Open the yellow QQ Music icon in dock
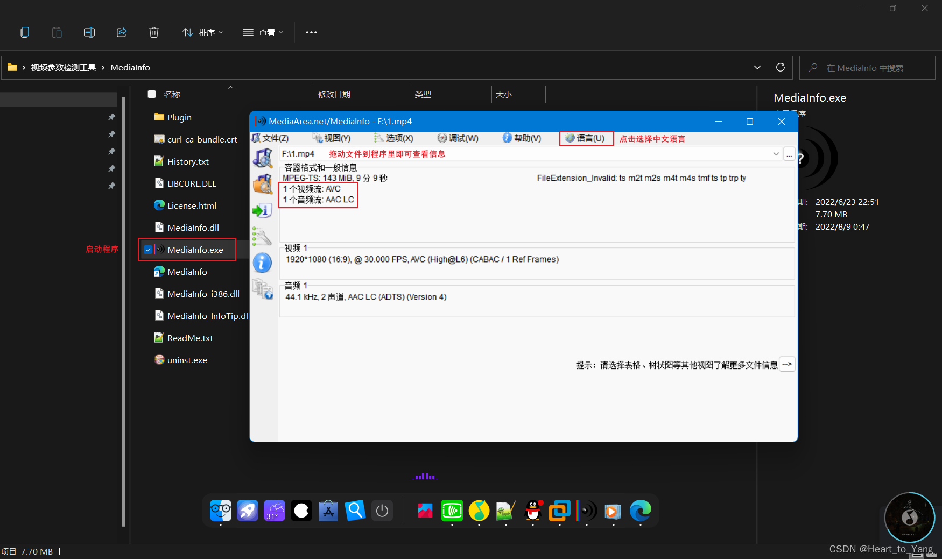Screen dimensions: 942x560 479,511
